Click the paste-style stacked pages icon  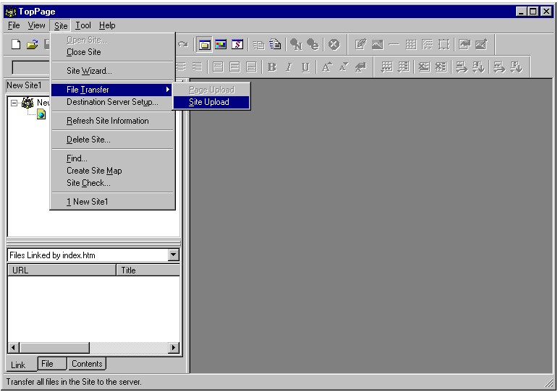click(275, 45)
